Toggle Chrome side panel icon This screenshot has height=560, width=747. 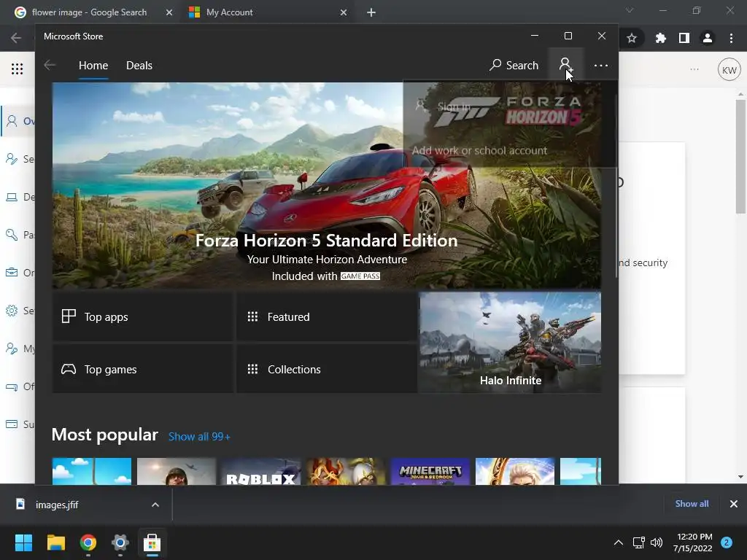pyautogui.click(x=684, y=38)
